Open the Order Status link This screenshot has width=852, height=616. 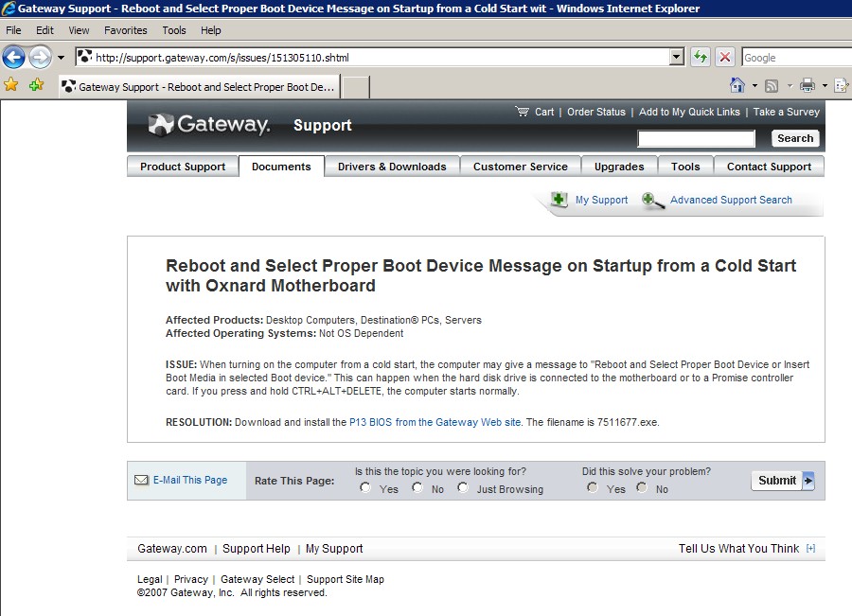click(x=596, y=112)
